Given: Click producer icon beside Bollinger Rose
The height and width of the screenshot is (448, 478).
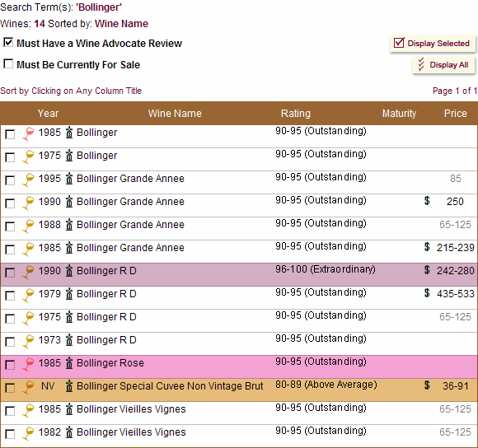Looking at the screenshot, I should [x=69, y=363].
